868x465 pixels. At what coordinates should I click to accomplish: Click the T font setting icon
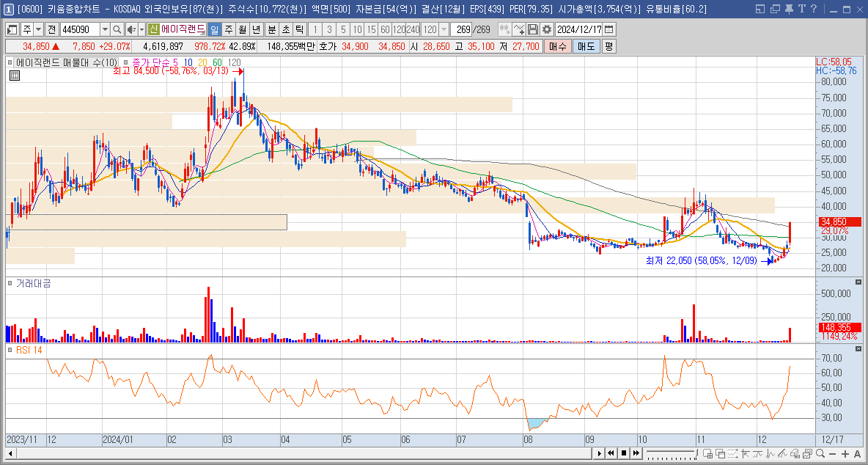(x=801, y=9)
